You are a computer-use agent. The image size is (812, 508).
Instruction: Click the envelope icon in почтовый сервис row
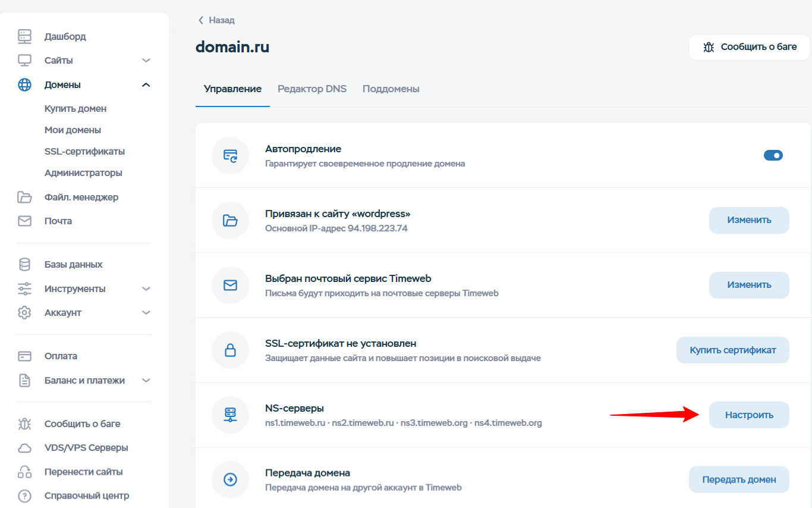[x=230, y=286]
